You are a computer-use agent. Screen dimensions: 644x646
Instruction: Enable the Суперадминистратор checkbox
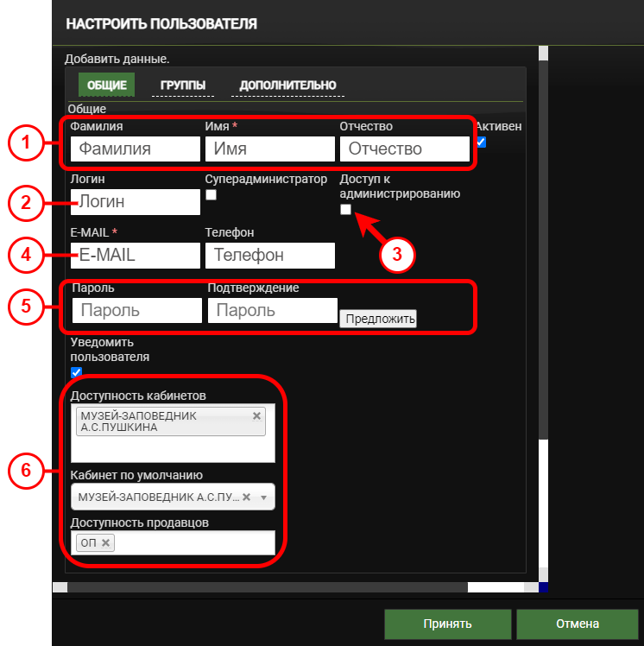pyautogui.click(x=211, y=195)
